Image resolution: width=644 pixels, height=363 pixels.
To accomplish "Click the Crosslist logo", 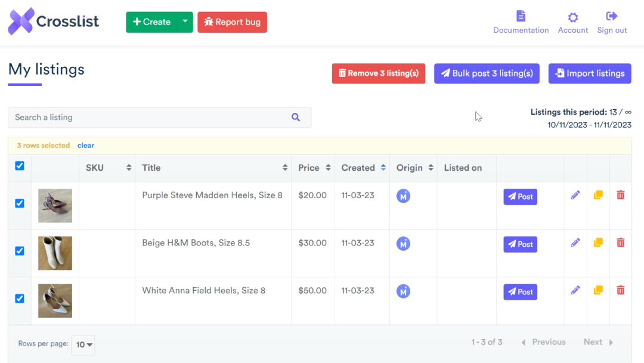I will click(52, 21).
